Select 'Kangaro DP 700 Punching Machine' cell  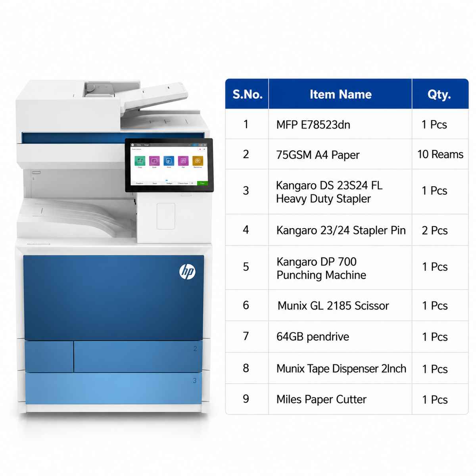(340, 268)
